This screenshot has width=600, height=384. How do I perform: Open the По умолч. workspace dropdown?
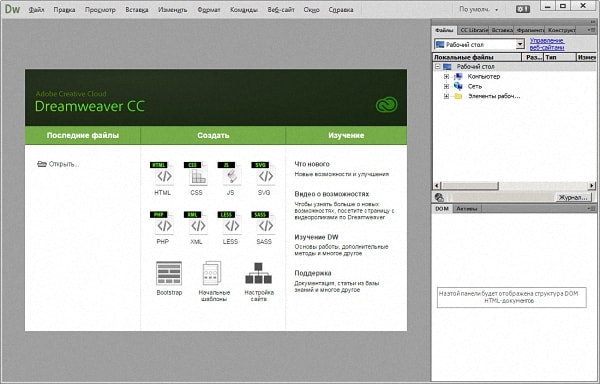[479, 10]
